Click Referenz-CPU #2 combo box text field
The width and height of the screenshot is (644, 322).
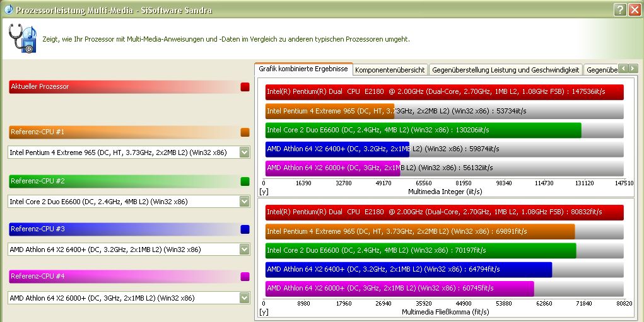(124, 202)
